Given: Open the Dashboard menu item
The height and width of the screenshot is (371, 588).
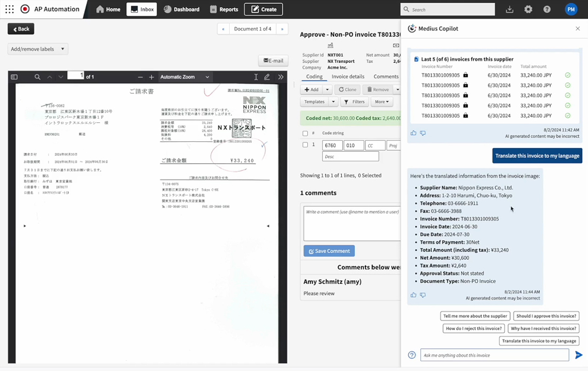Looking at the screenshot, I should 182,9.
